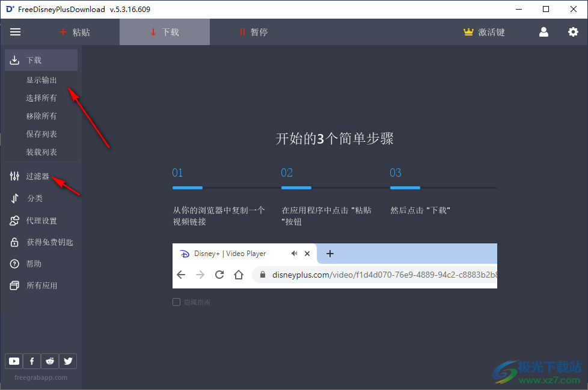Open the settings gear icon
The width and height of the screenshot is (588, 390).
[x=573, y=32]
